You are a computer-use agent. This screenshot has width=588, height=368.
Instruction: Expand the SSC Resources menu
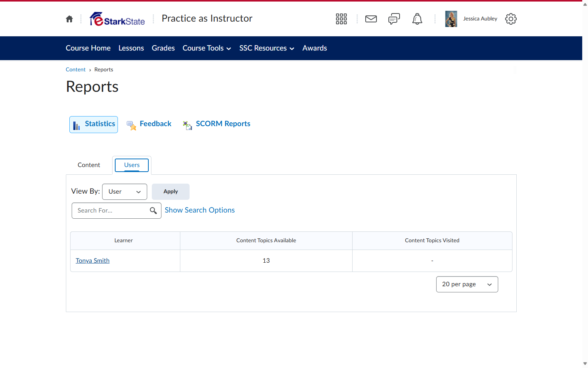[x=267, y=48]
